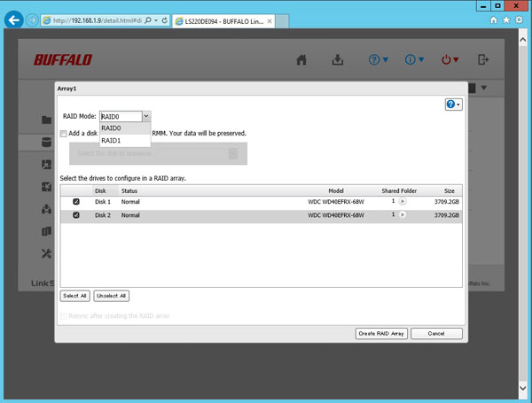Image resolution: width=532 pixels, height=403 pixels.
Task: Go to the Buffalo home icon
Action: pyautogui.click(x=301, y=60)
